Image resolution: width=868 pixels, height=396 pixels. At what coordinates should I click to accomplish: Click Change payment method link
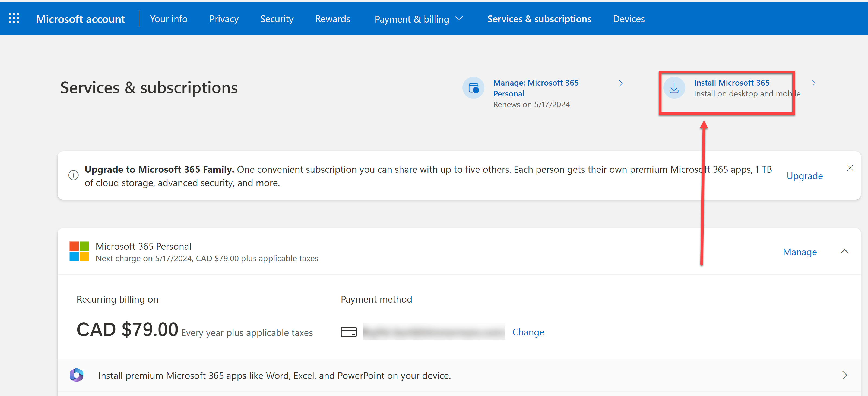[x=528, y=332]
